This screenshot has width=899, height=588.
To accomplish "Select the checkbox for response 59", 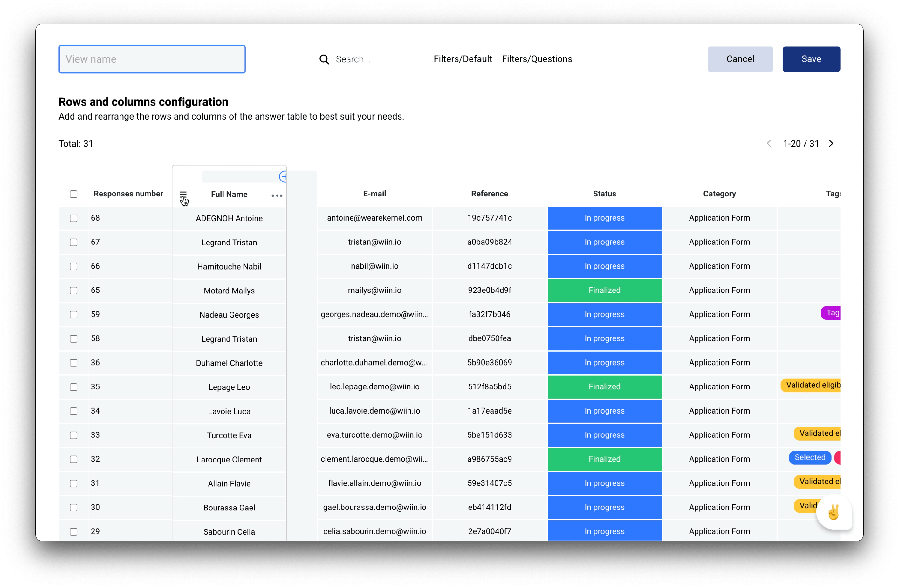I will (x=74, y=315).
